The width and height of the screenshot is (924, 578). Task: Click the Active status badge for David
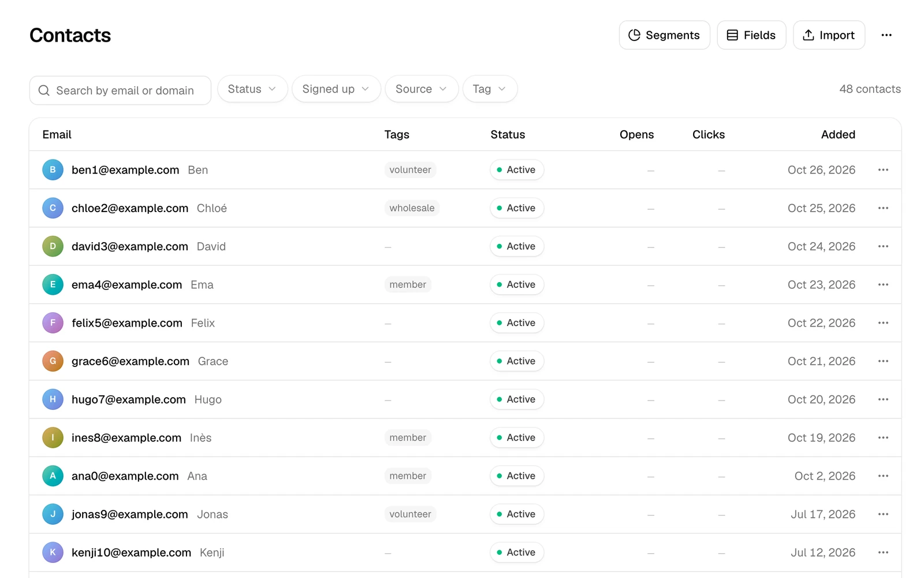517,246
